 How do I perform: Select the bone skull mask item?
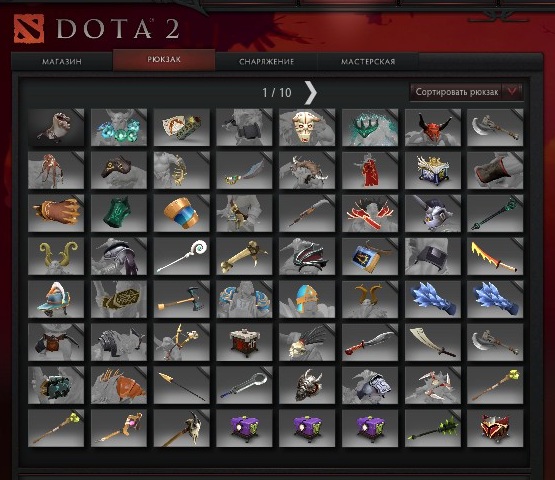click(x=307, y=127)
